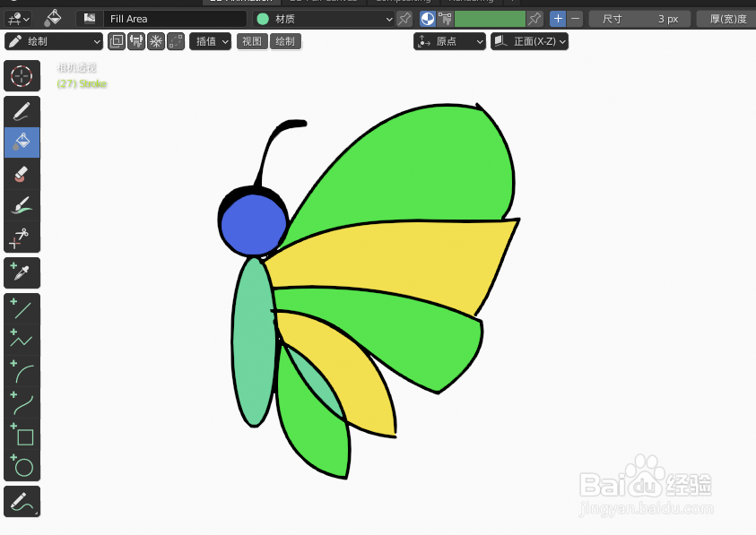Click the Fill Area brush name field
Viewport: 756px width, 535px height.
(x=175, y=19)
